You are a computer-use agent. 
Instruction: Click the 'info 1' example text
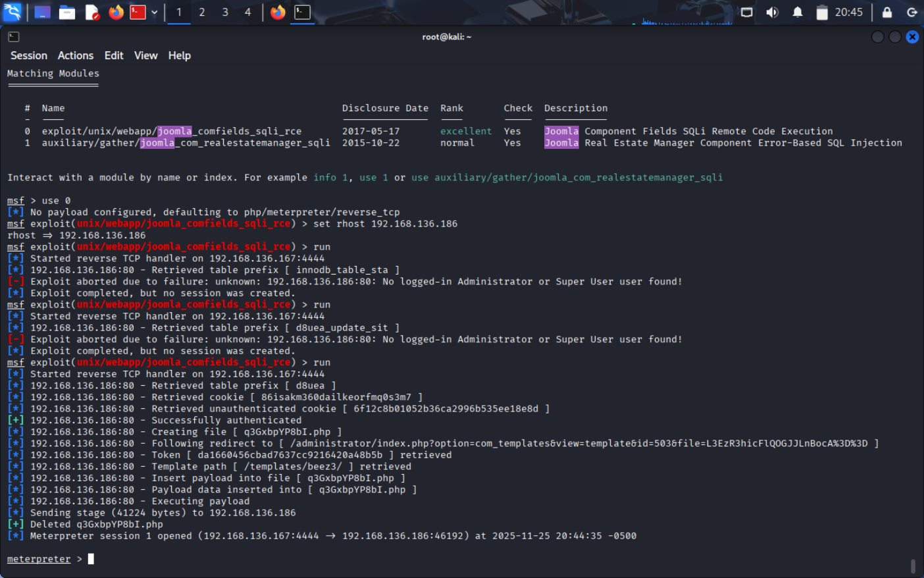330,178
